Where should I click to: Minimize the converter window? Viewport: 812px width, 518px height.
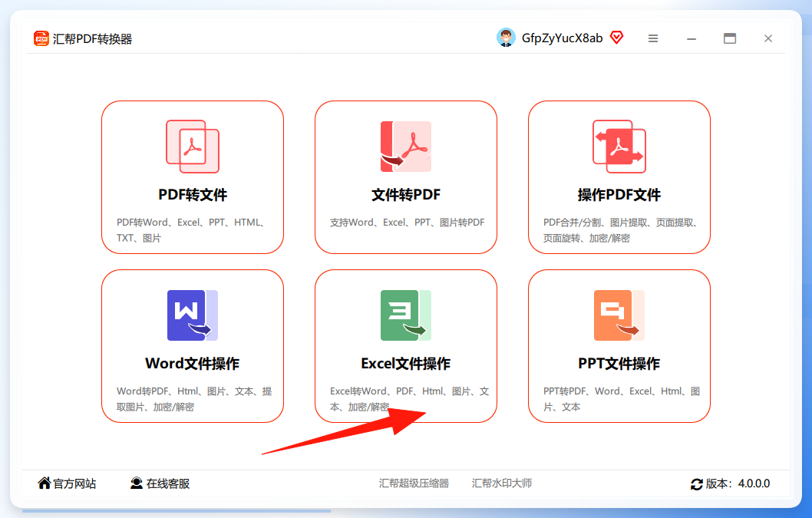click(x=692, y=38)
